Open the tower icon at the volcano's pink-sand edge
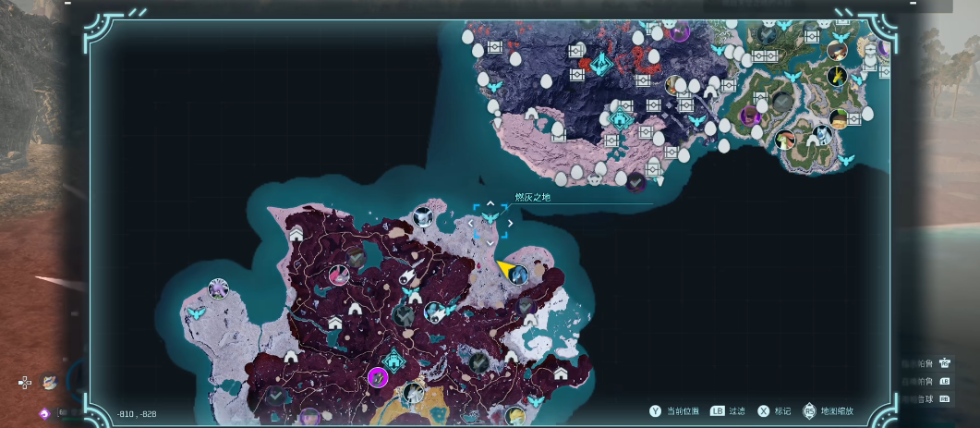980x428 pixels. 620,118
